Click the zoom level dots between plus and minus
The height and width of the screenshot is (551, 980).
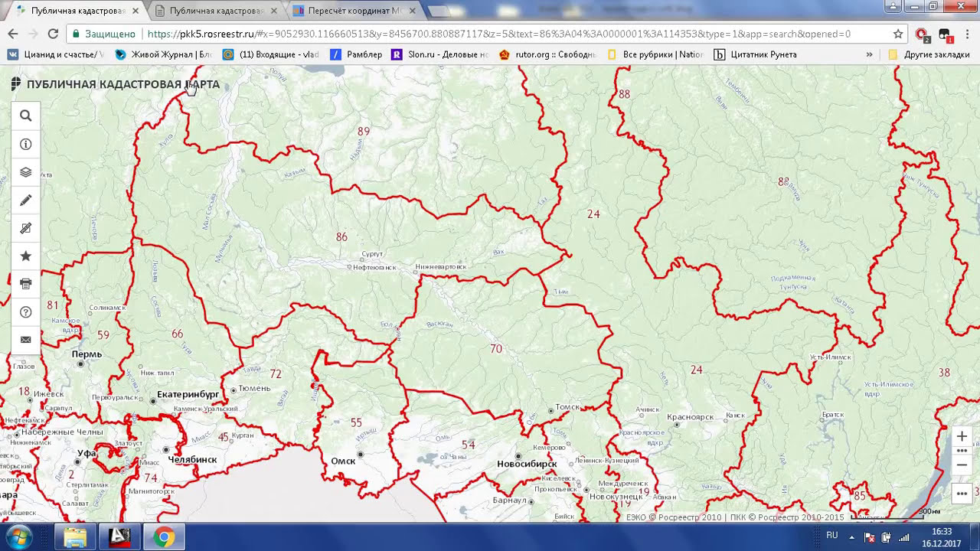click(x=962, y=451)
